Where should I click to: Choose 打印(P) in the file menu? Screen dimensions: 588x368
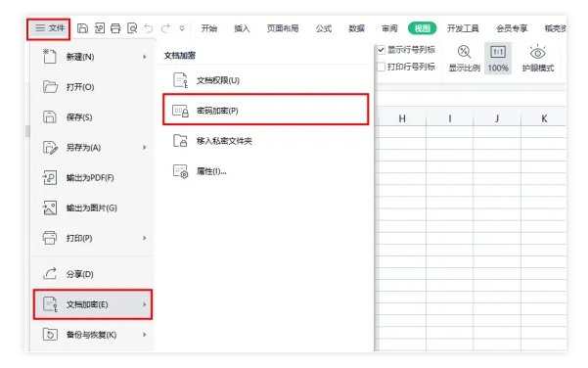[93, 238]
